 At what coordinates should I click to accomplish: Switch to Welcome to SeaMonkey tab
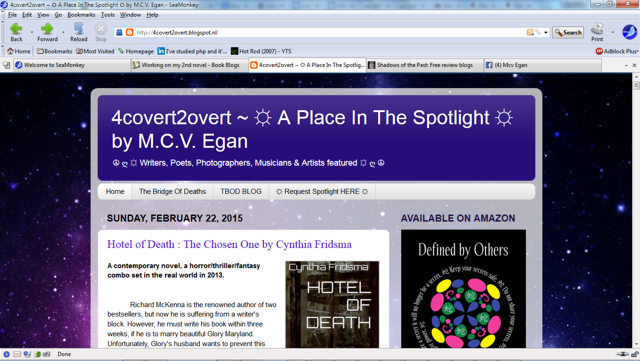point(72,65)
